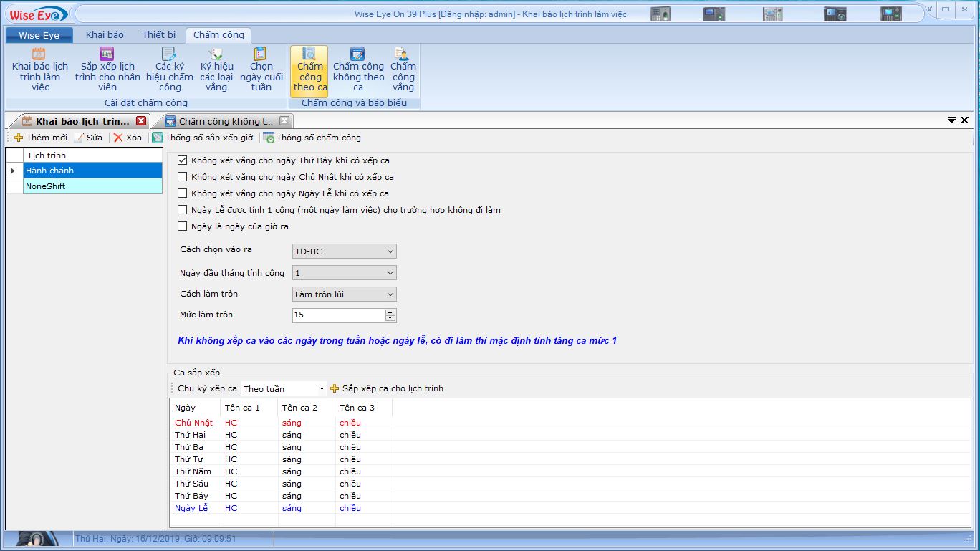980x551 pixels.
Task: Tick Ngày là ngày của giờ ra checkbox
Action: click(183, 226)
